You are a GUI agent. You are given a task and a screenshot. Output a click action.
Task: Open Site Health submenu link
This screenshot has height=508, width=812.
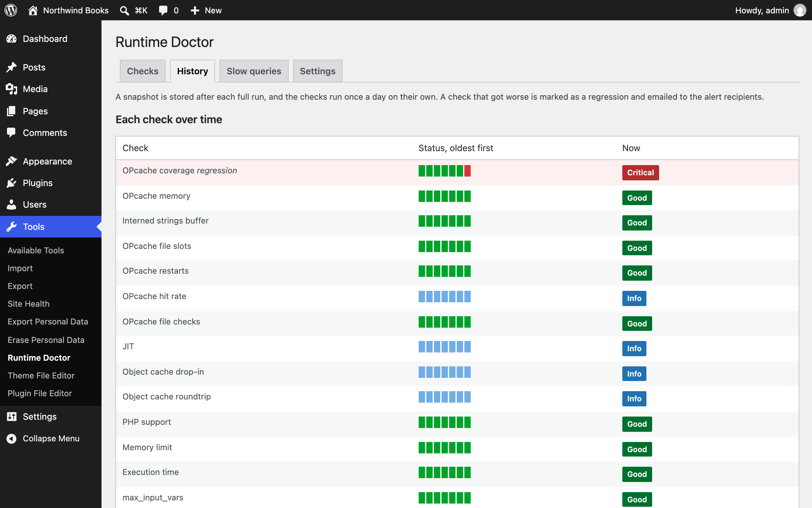click(x=29, y=304)
